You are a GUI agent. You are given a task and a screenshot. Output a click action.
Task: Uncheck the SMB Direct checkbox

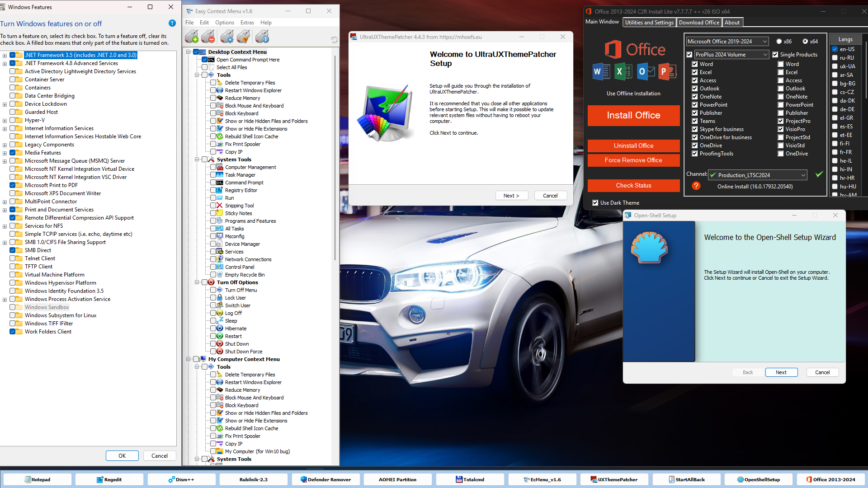pos(13,250)
